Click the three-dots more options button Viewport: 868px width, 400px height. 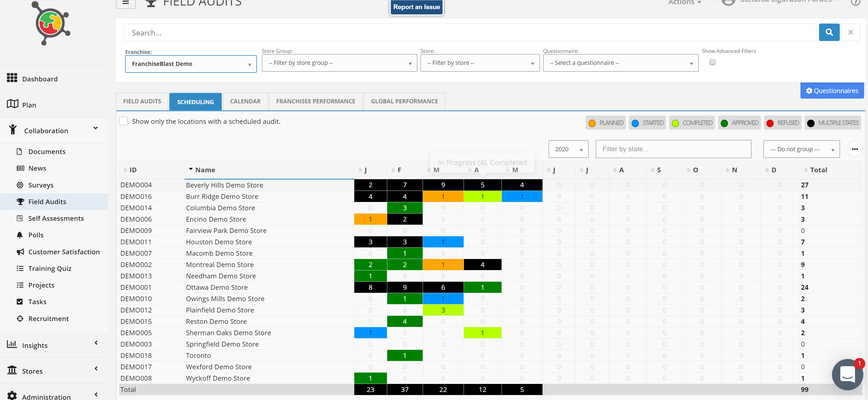point(854,149)
